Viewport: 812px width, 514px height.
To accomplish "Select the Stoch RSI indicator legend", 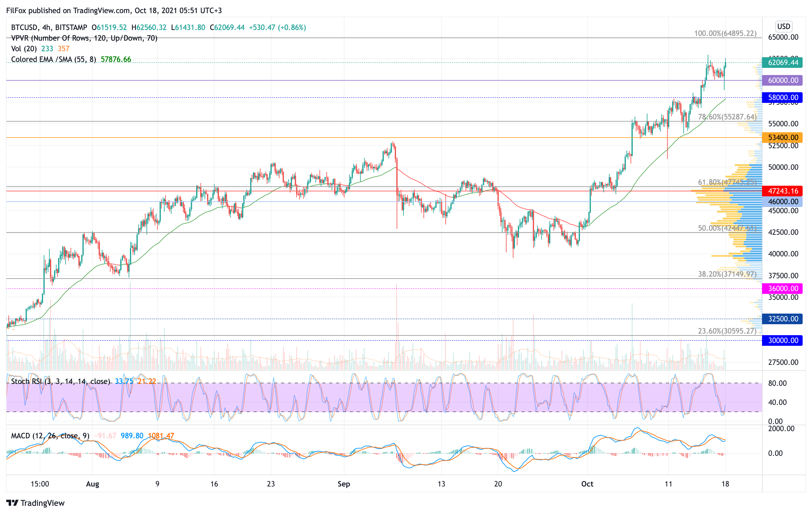I will [61, 381].
